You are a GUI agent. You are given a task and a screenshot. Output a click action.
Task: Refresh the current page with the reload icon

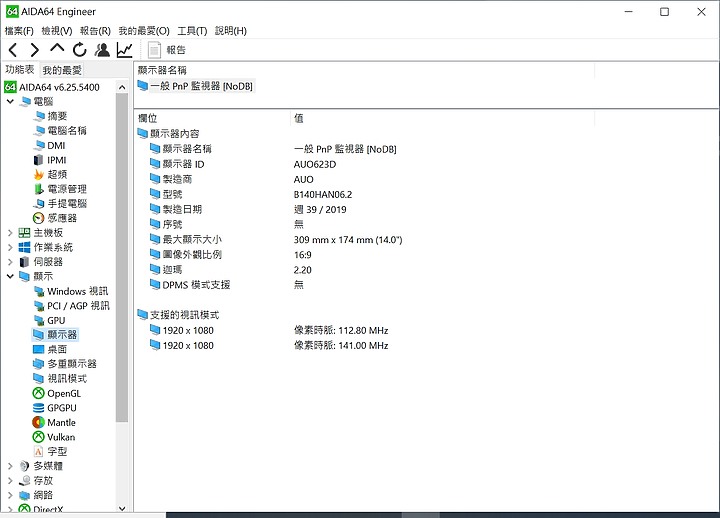[79, 50]
